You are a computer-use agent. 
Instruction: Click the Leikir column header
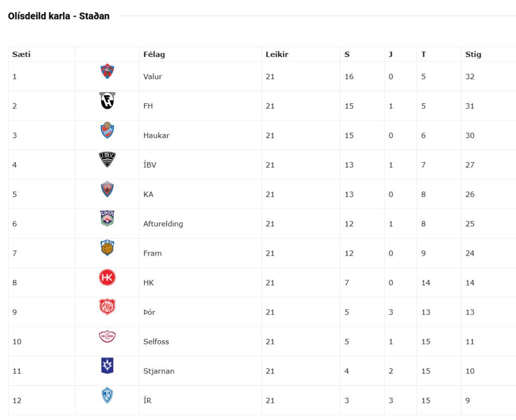click(x=277, y=54)
